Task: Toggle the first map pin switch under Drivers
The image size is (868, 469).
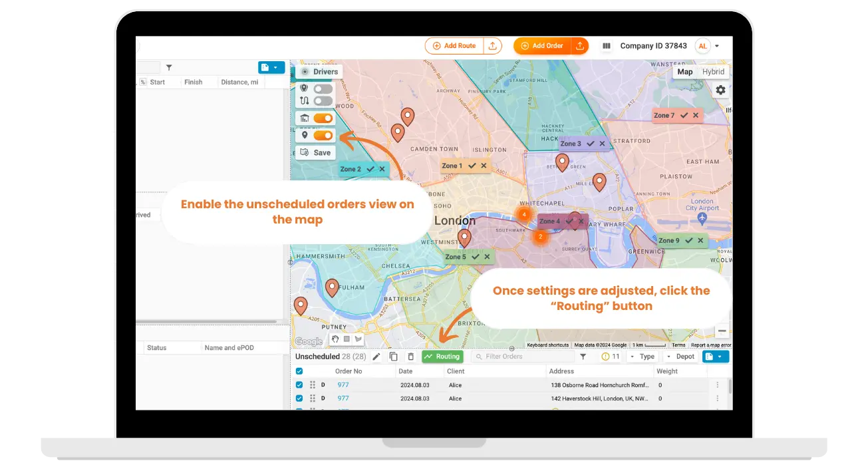Action: pyautogui.click(x=323, y=88)
